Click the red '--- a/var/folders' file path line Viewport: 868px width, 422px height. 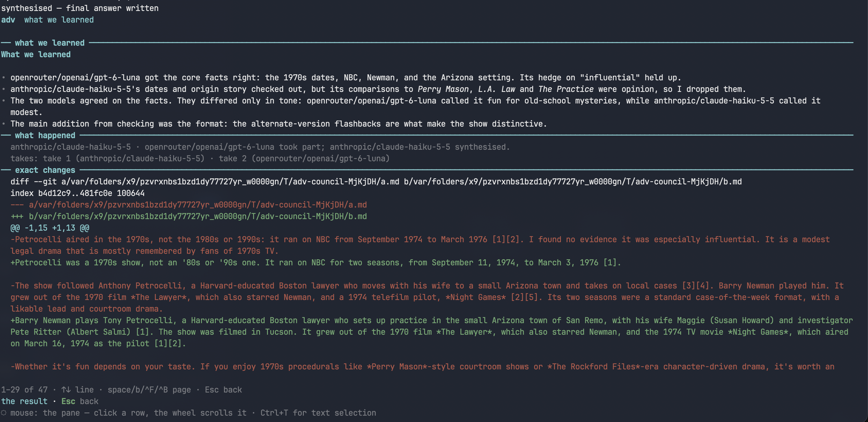(188, 205)
